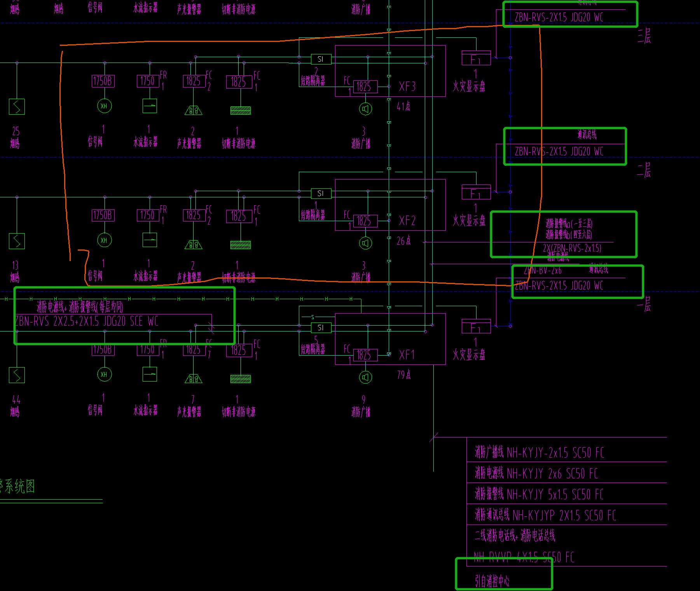
Task: Select the '二线消防电话线+消防电话总线' text
Action: pyautogui.click(x=515, y=536)
